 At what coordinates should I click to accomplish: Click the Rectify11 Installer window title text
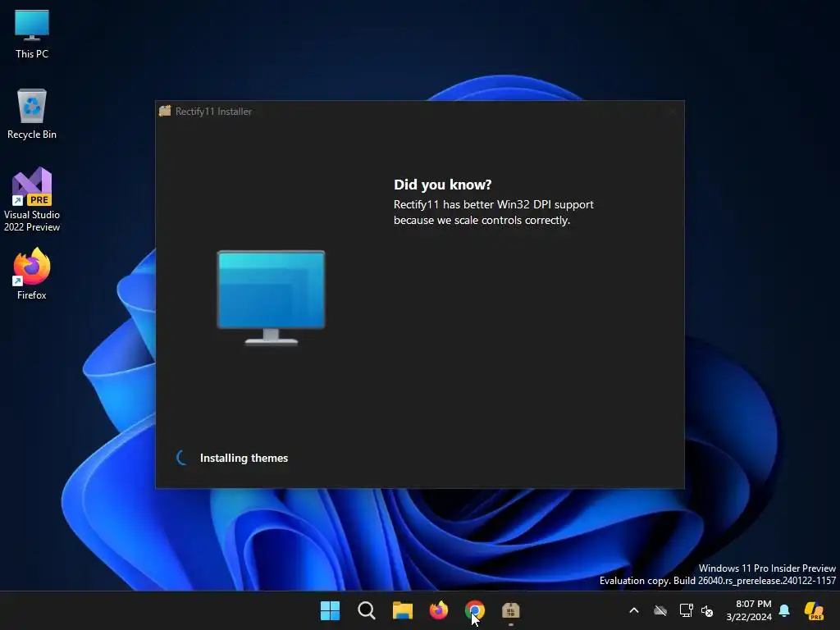coord(213,112)
